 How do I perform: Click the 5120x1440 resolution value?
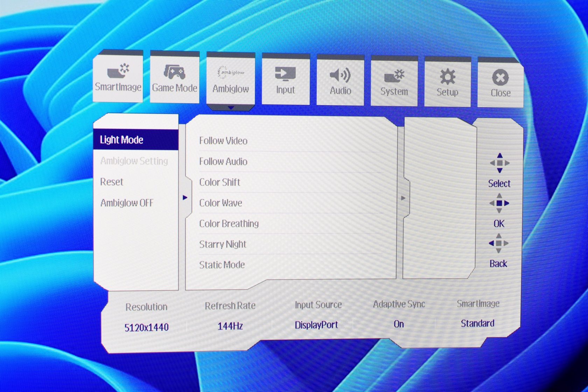(x=147, y=328)
